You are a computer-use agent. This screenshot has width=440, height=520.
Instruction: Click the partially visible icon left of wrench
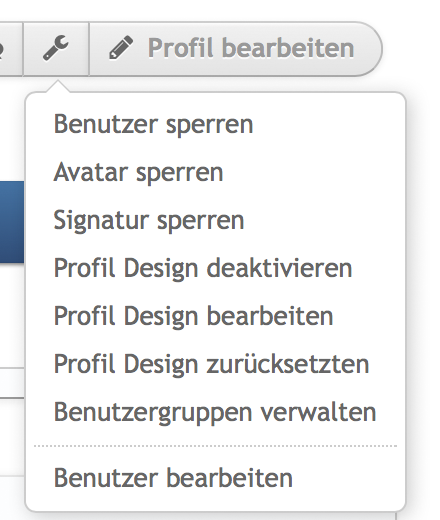(x=1, y=49)
